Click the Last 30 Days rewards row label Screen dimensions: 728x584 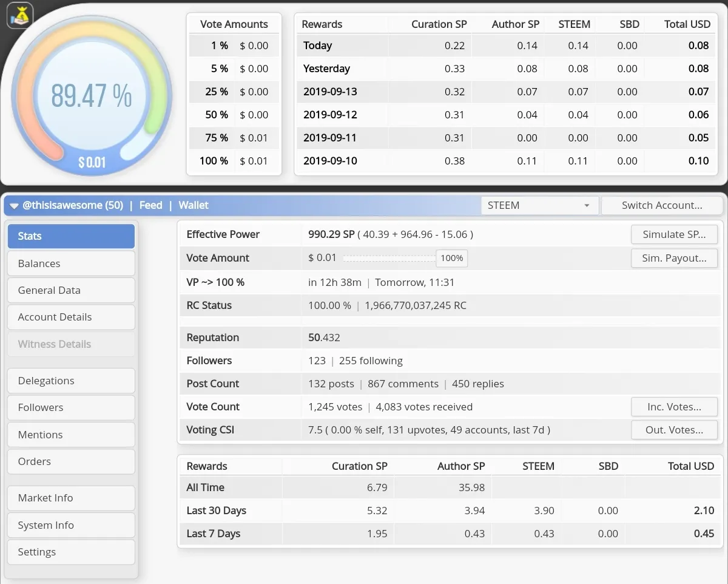pyautogui.click(x=217, y=511)
